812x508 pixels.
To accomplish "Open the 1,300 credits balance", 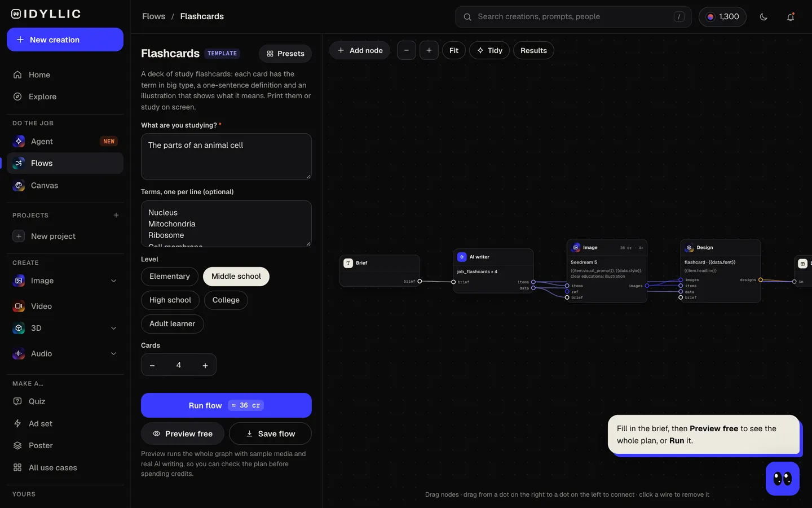I will click(722, 17).
